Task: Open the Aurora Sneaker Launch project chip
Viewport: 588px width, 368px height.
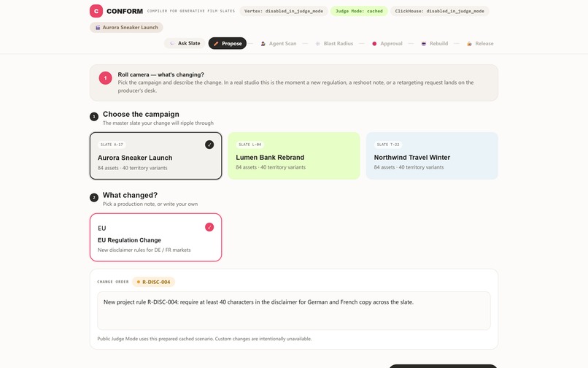Action: [x=126, y=28]
